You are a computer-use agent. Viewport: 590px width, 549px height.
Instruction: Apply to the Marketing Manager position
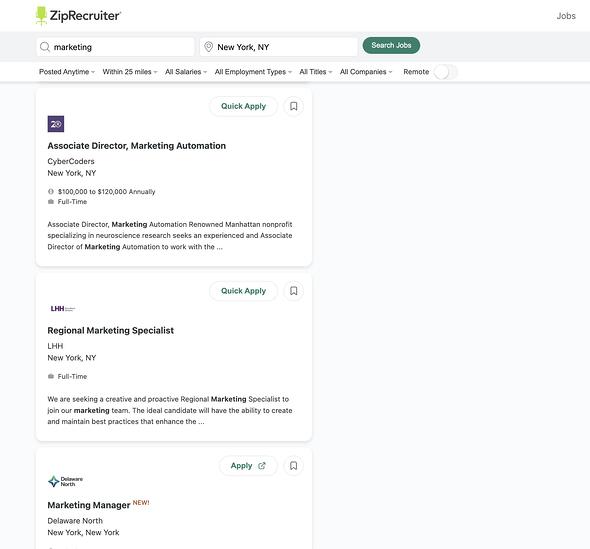(x=248, y=466)
